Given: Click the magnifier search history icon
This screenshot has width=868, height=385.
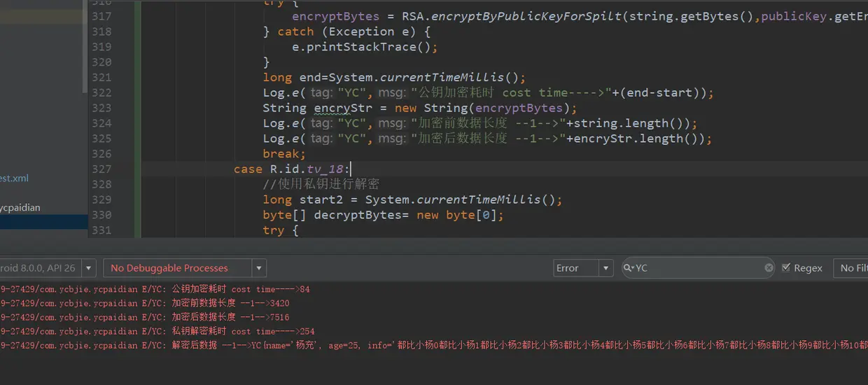Looking at the screenshot, I should click(629, 268).
